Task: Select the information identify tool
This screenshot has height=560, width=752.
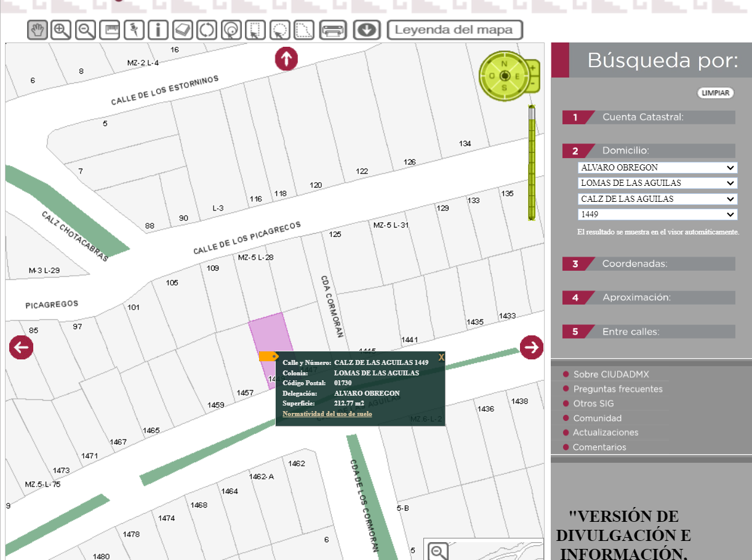Action: [x=158, y=30]
